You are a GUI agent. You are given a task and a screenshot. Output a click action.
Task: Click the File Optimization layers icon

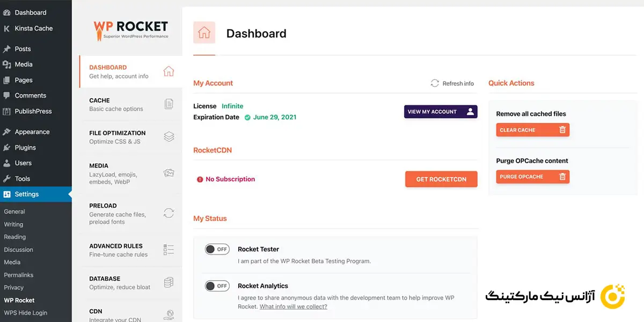tap(169, 137)
